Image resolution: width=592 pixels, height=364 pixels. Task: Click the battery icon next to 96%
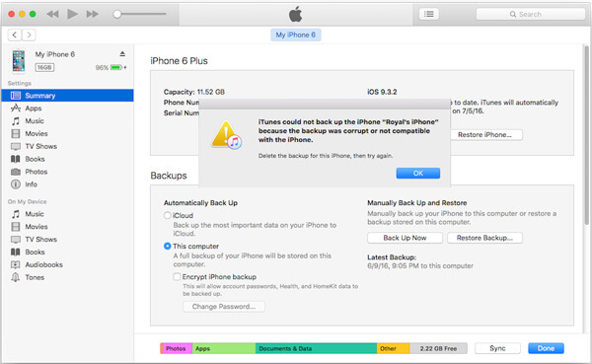[x=117, y=68]
